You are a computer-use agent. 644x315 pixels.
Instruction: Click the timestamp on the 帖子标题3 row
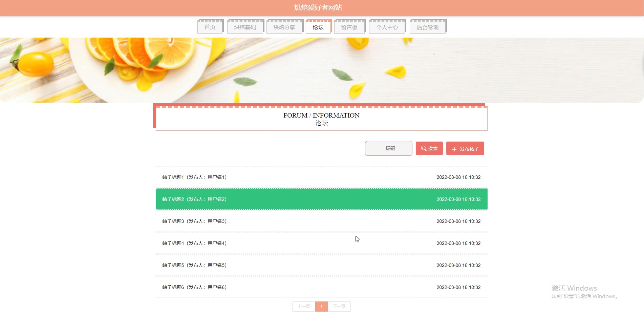(458, 221)
